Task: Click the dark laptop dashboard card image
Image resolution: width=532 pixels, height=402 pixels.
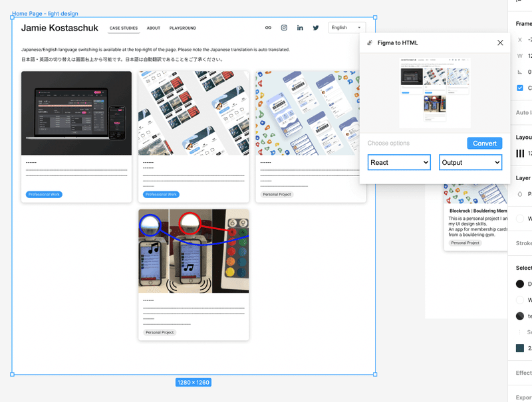Action: (x=76, y=113)
